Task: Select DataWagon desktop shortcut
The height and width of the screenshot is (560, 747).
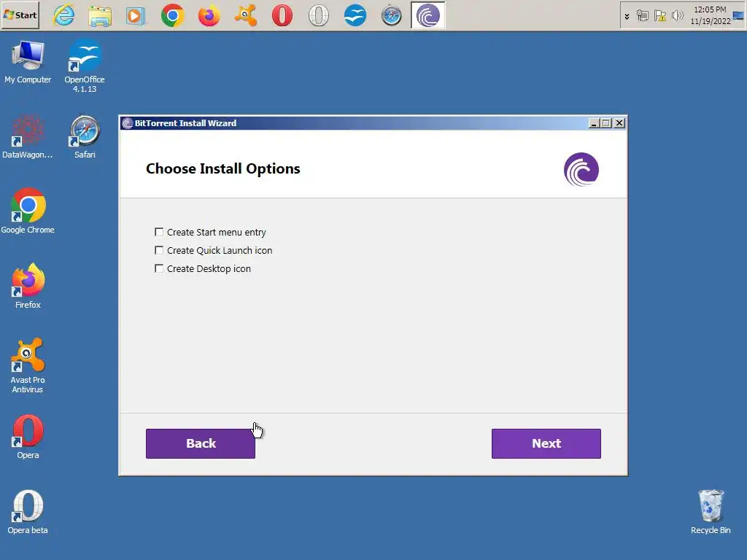Action: pos(27,136)
